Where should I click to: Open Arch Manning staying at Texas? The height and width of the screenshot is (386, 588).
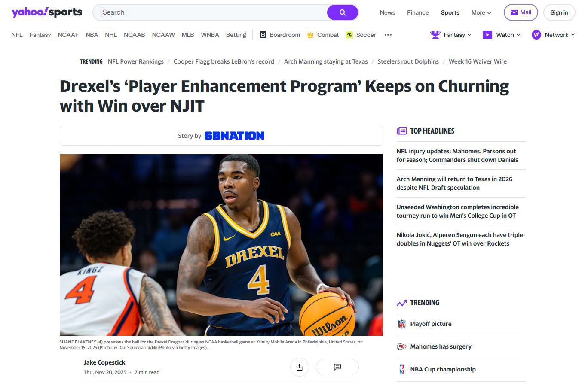point(326,61)
